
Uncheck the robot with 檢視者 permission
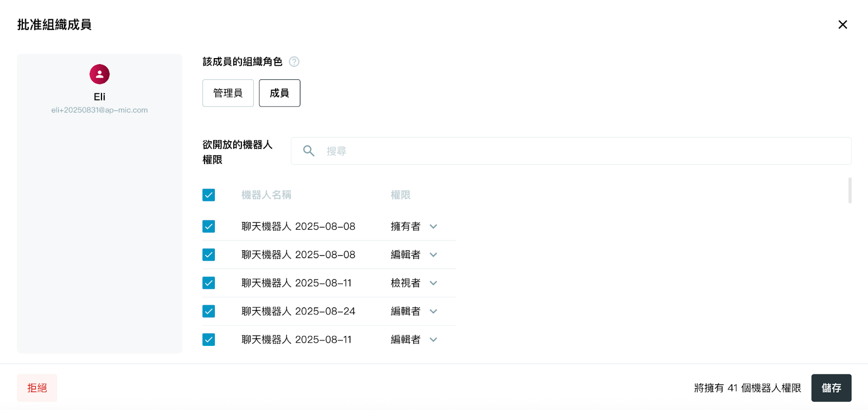point(208,283)
